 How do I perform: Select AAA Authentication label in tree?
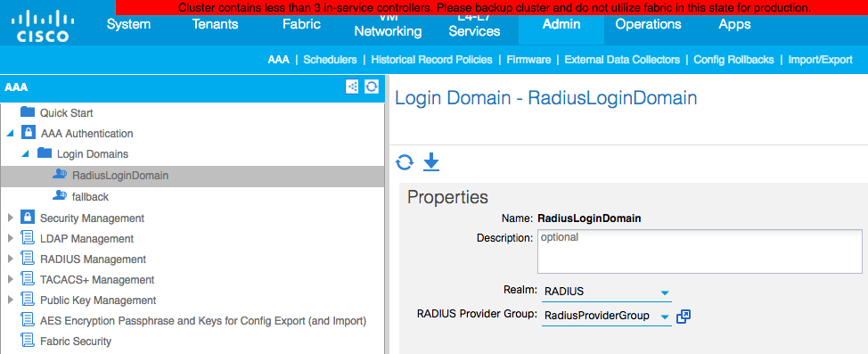[x=87, y=134]
